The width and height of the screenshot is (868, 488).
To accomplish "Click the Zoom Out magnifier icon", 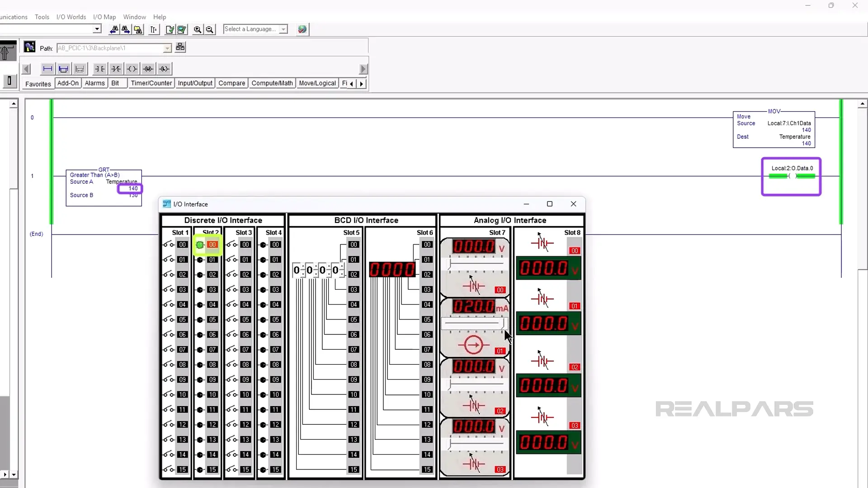I will click(x=210, y=29).
